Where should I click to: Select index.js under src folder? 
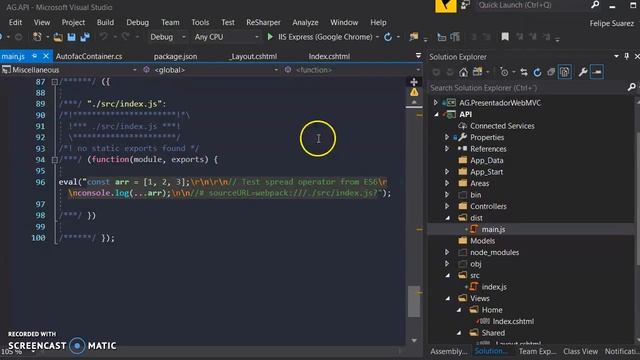pyautogui.click(x=494, y=287)
